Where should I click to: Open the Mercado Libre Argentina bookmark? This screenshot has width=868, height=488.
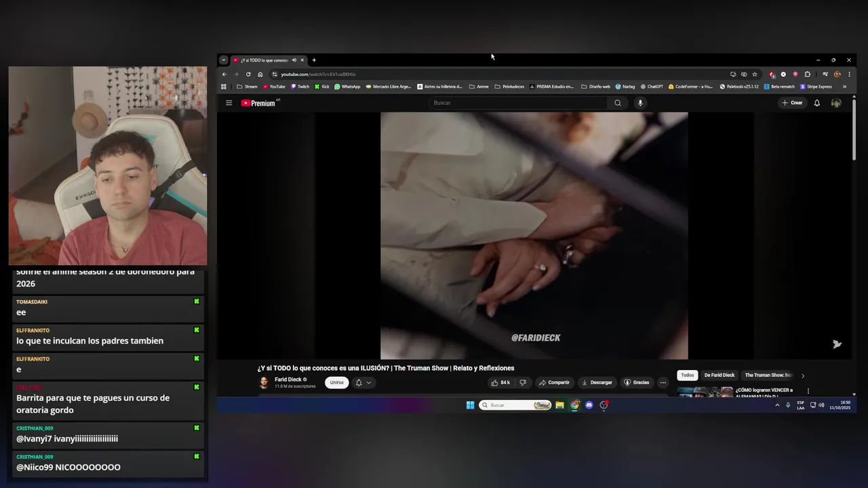click(389, 87)
